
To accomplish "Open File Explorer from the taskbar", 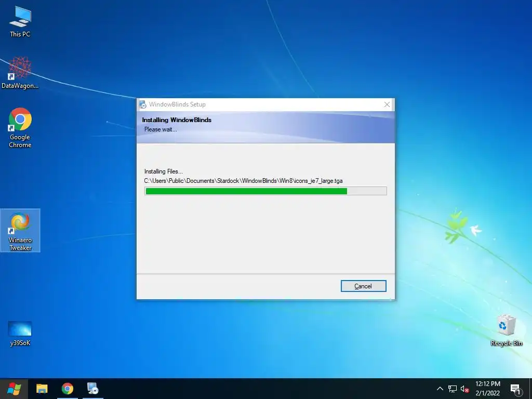I will [42, 389].
